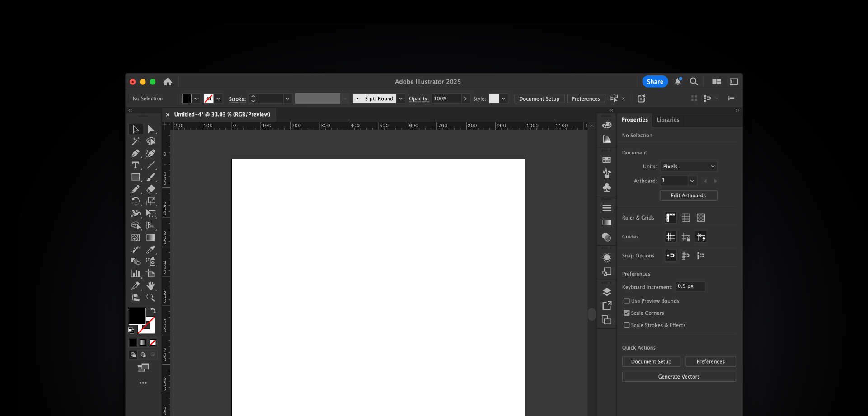Viewport: 868px width, 416px height.
Task: Open the arrange documents switcher icon
Action: (x=717, y=82)
